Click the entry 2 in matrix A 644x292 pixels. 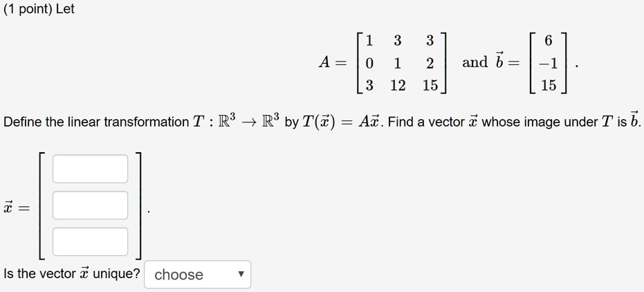[x=430, y=63]
